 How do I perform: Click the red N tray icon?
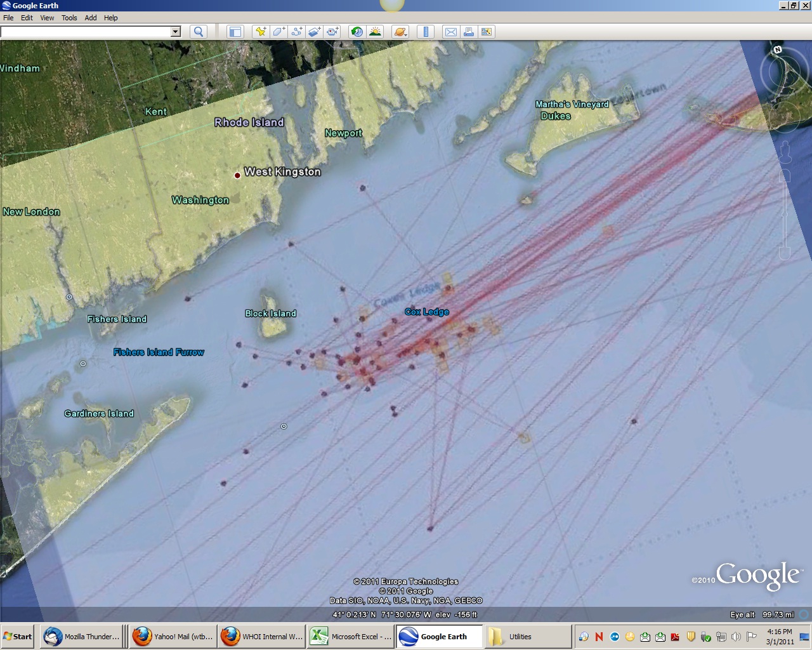(599, 637)
